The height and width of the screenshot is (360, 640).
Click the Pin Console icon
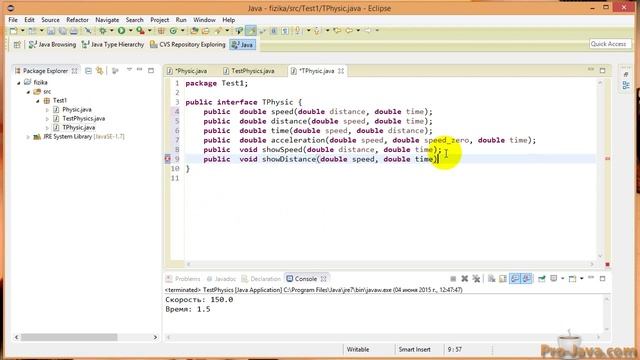coord(542,279)
